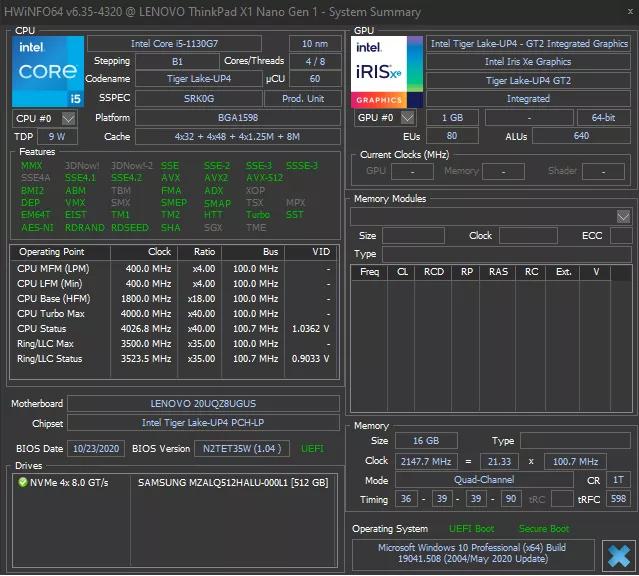Select the Ring/LLC Max row
Screen dimensions: 639x576
[174, 344]
